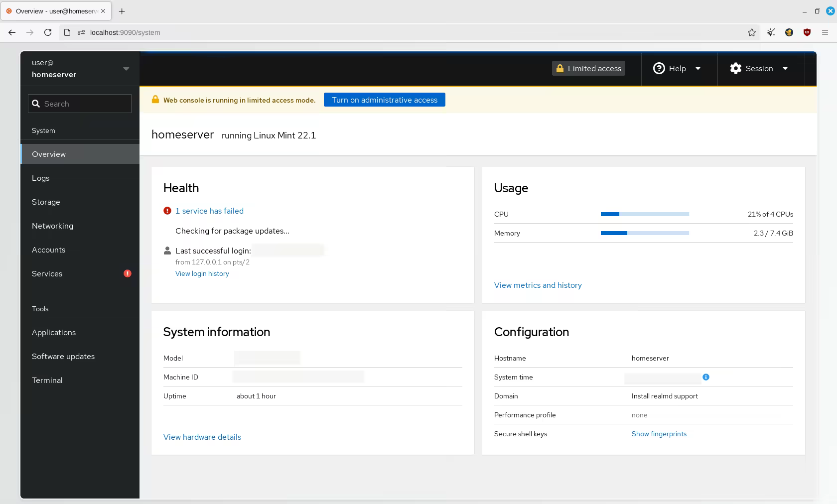Open a new browser tab
The image size is (837, 504).
(x=122, y=11)
